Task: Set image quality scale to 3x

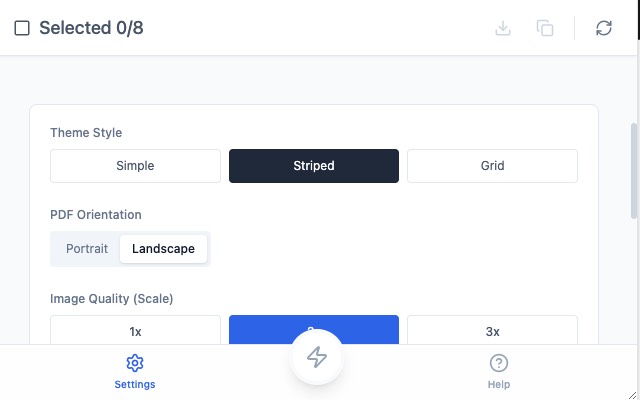Action: point(492,330)
